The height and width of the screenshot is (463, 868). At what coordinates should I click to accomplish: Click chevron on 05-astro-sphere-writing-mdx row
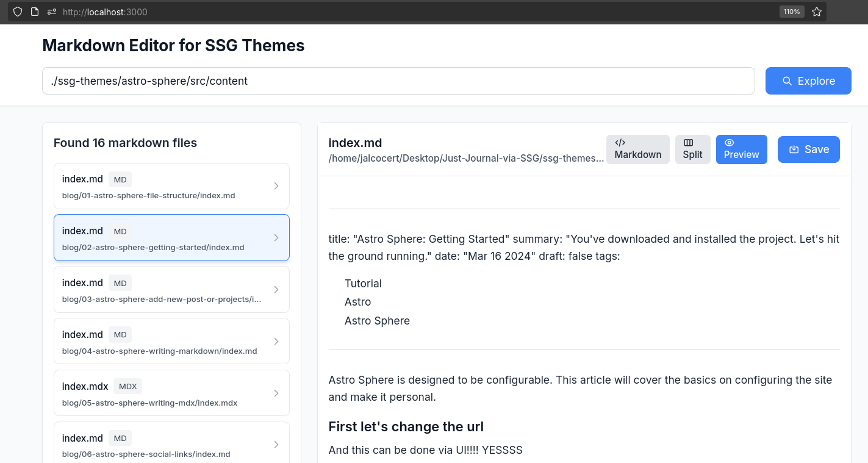pos(276,393)
